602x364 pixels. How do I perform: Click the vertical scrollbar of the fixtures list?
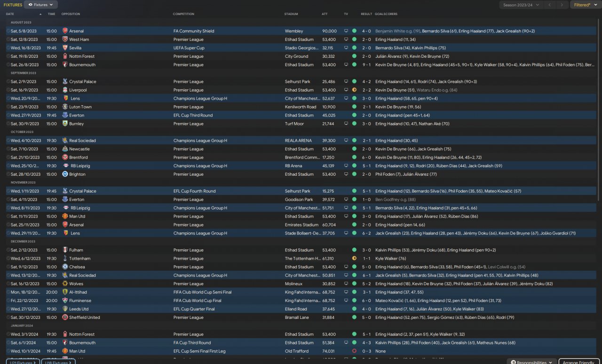(598, 110)
